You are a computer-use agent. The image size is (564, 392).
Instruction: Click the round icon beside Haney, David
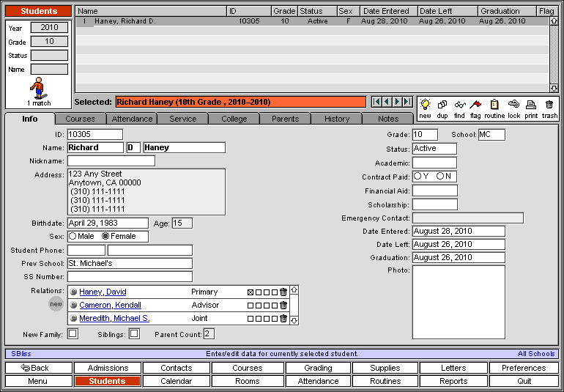73,292
